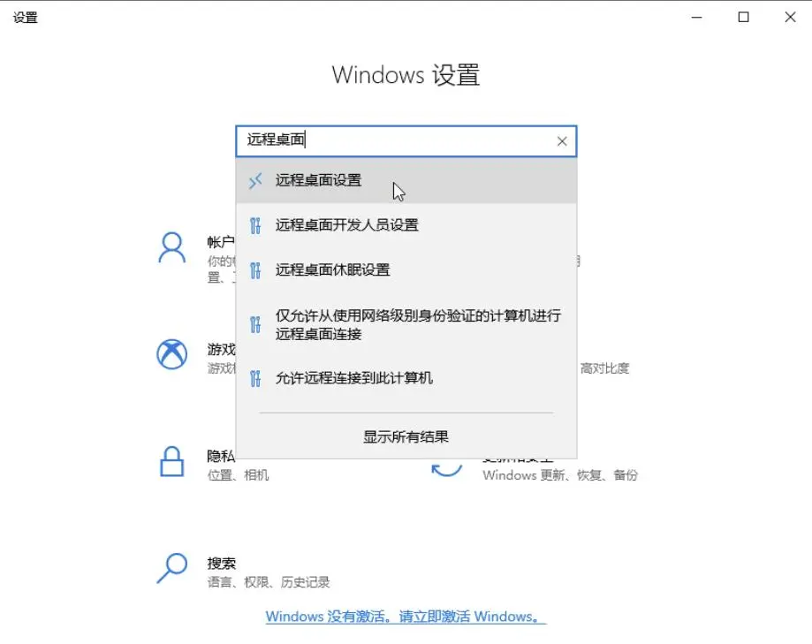The height and width of the screenshot is (644, 812).
Task: Click the 语言、权限、历史记录 description
Action: [269, 582]
